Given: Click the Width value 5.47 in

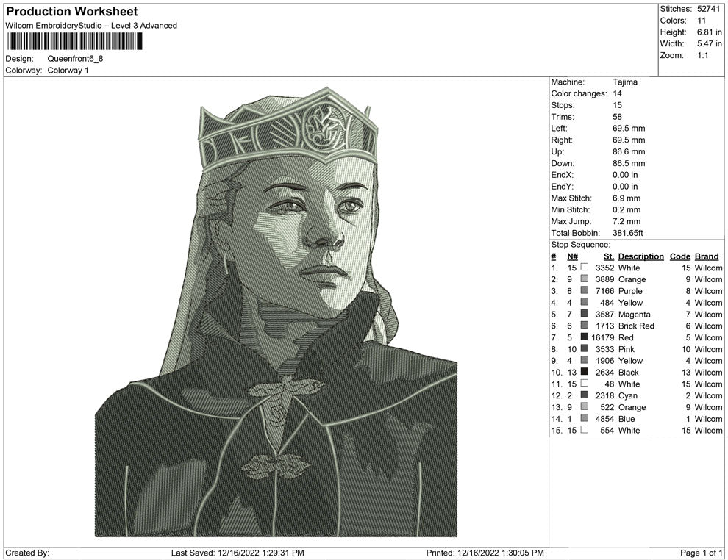Looking at the screenshot, I should (709, 43).
